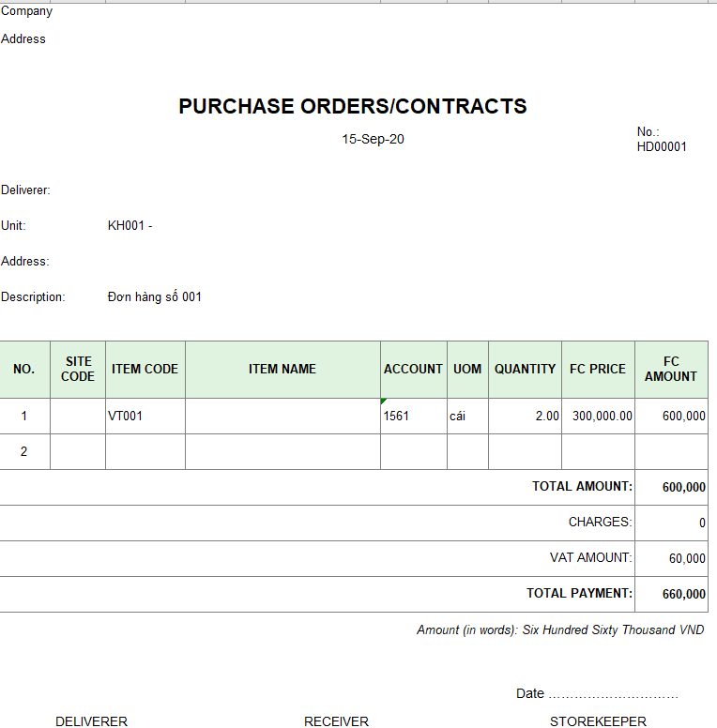717x728 pixels.
Task: Click the ITEM NAME column header
Action: pos(282,369)
